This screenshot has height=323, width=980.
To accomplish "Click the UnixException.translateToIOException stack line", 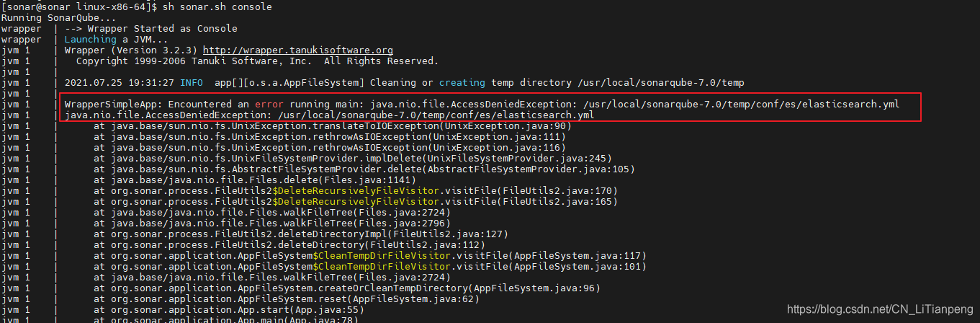I will (333, 126).
